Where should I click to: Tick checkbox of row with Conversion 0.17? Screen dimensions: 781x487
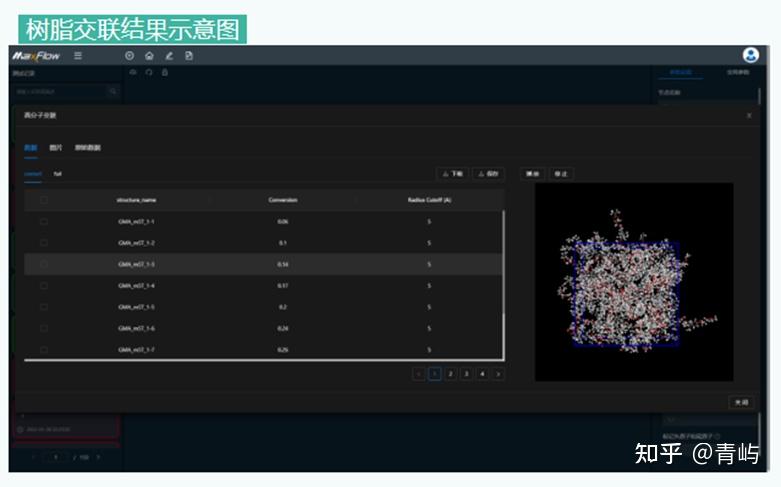[44, 286]
